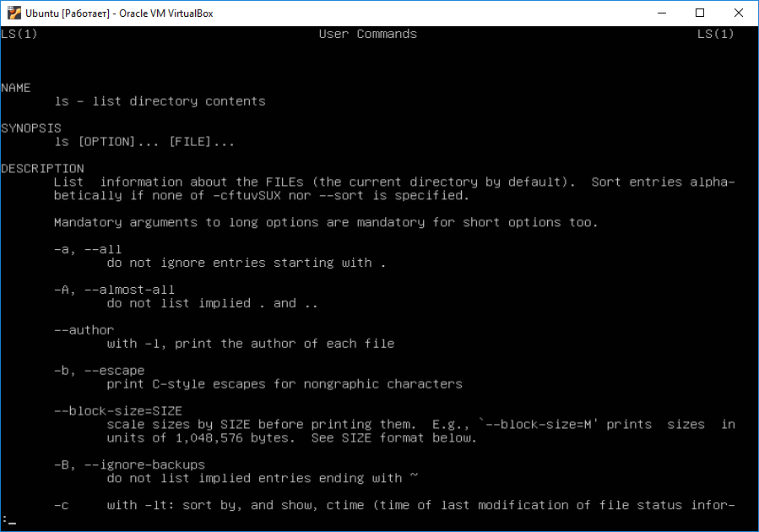Minimize the Ubuntu VirtualBox window
The height and width of the screenshot is (532, 759).
[x=662, y=13]
